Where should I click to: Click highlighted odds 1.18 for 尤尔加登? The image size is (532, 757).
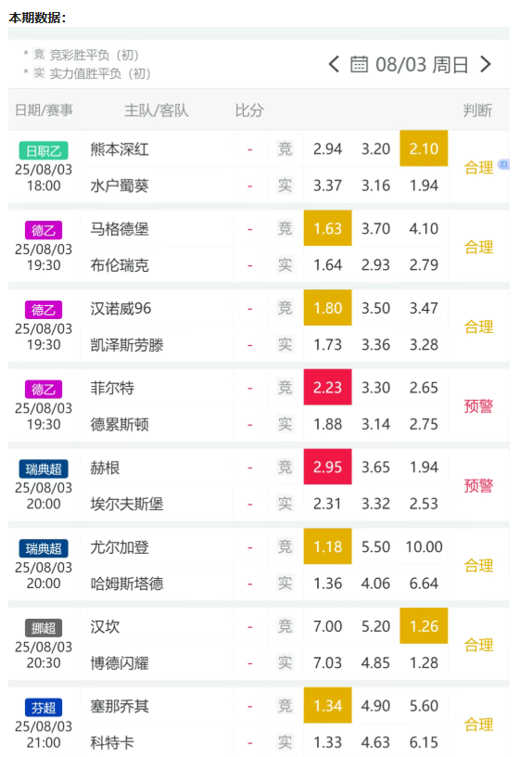[x=327, y=546]
